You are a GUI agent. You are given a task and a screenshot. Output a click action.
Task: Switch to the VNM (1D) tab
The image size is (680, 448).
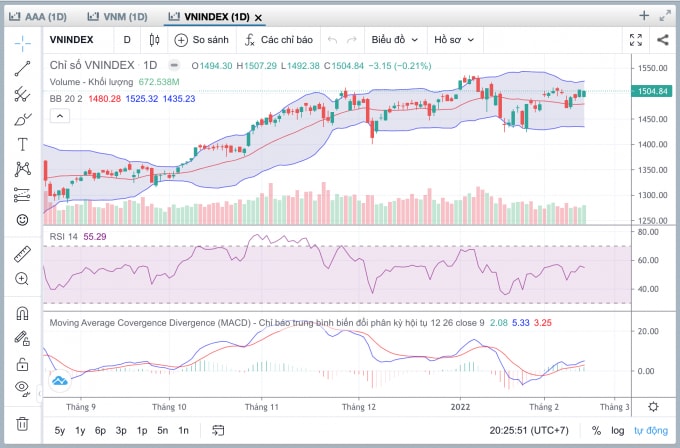[118, 17]
